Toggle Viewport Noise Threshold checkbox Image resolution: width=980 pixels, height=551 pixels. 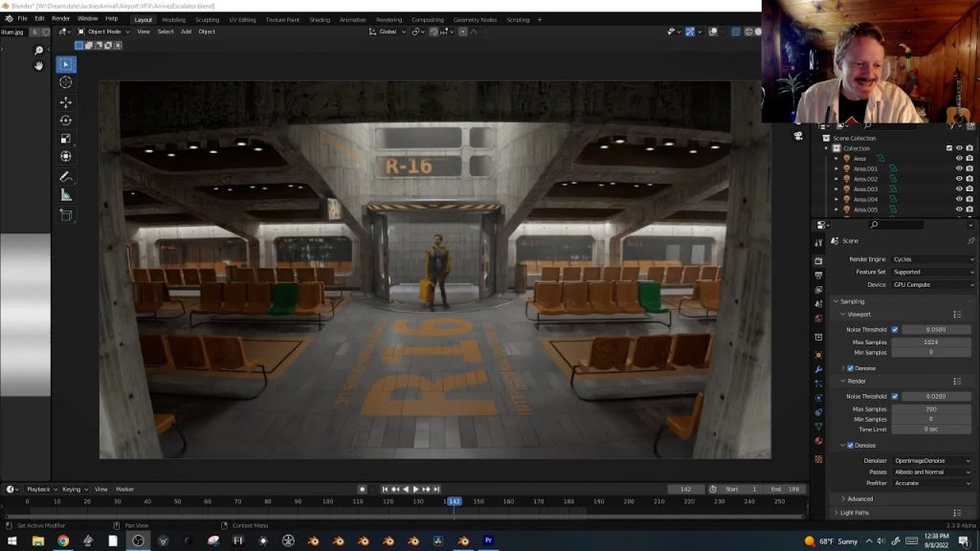point(895,329)
